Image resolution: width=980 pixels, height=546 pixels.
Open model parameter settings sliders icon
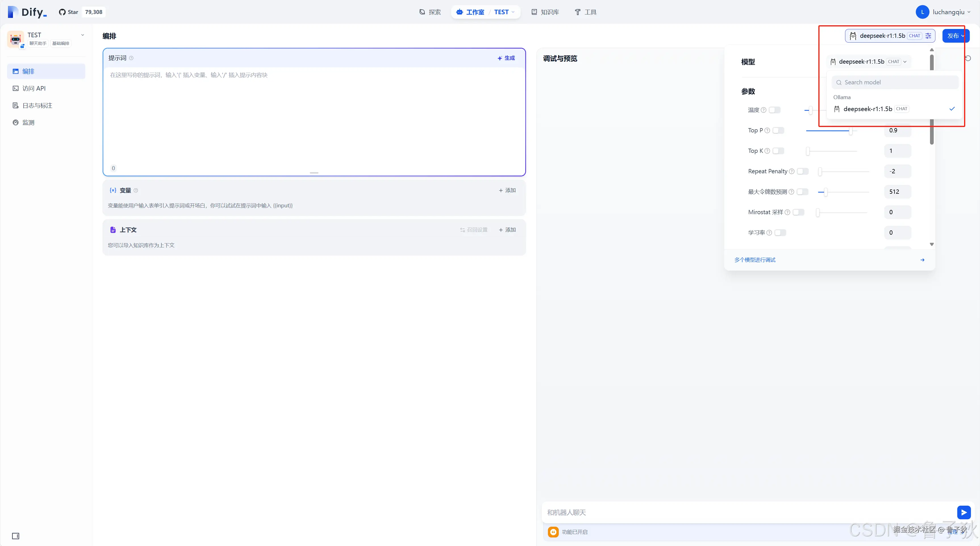(x=928, y=36)
